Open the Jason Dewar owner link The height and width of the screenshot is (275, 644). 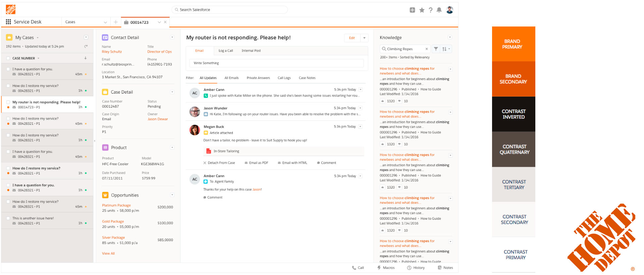coord(158,119)
